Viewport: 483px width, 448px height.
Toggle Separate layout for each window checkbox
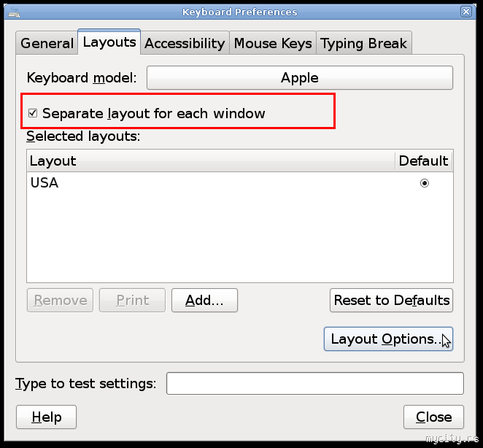(33, 113)
